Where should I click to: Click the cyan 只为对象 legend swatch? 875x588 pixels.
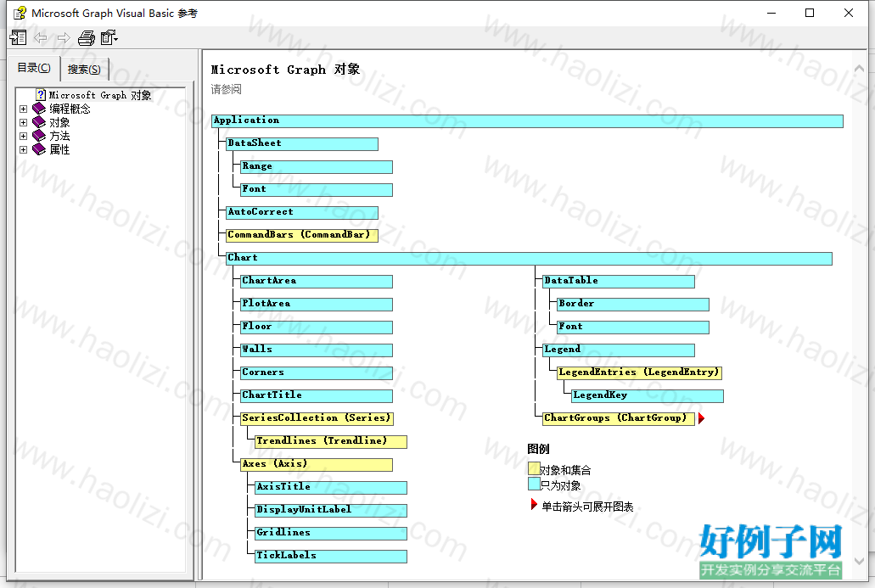point(534,483)
